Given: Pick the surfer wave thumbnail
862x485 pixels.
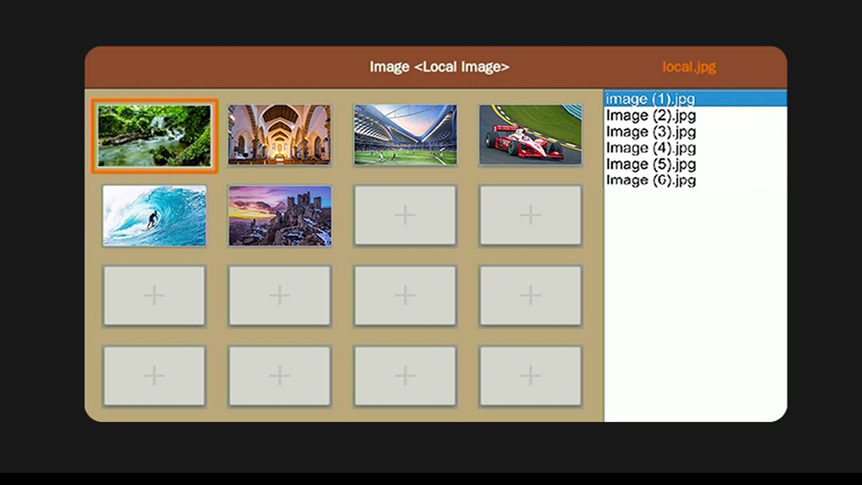Looking at the screenshot, I should pos(154,216).
